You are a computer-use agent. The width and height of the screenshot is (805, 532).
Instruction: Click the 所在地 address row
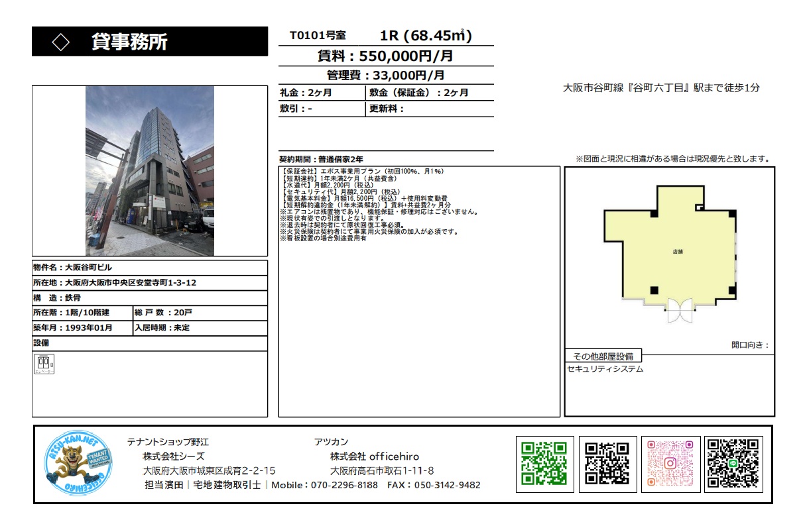tap(150, 283)
